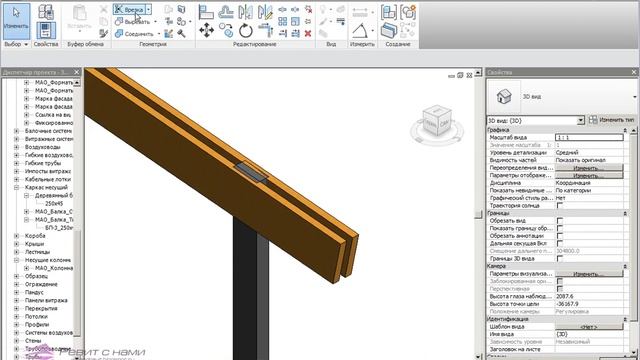Select Кабельные лотки in project browser
Viewport: 640px width, 360px height.
pos(48,180)
